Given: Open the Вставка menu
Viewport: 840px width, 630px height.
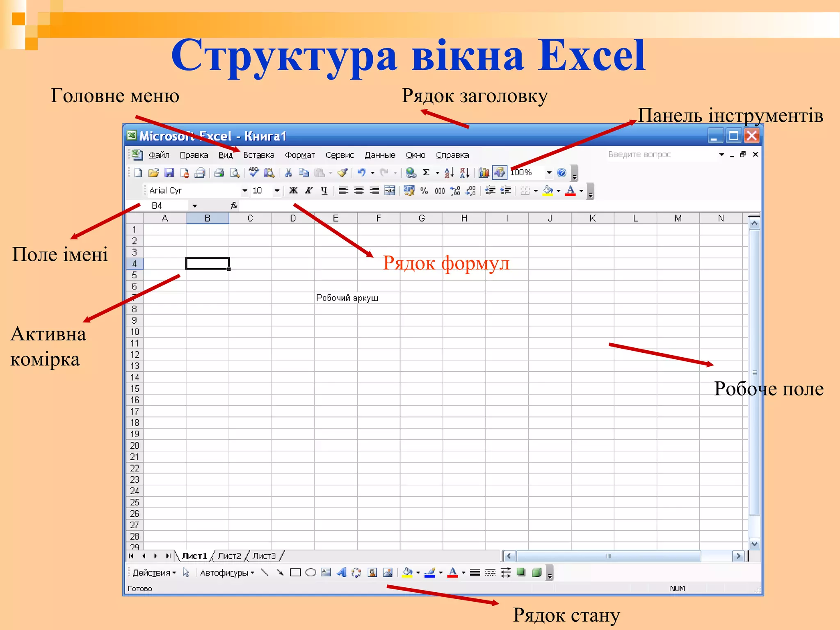Looking at the screenshot, I should point(259,155).
